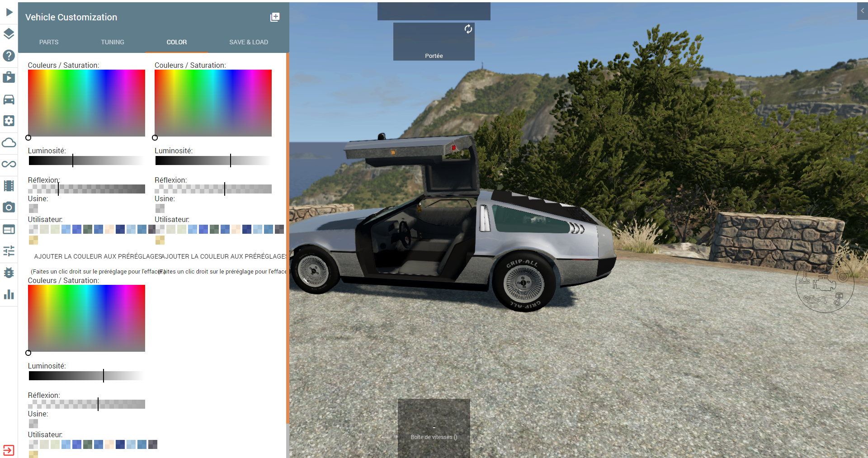This screenshot has height=458, width=868.
Task: Add first paint color to presets button
Action: [98, 256]
